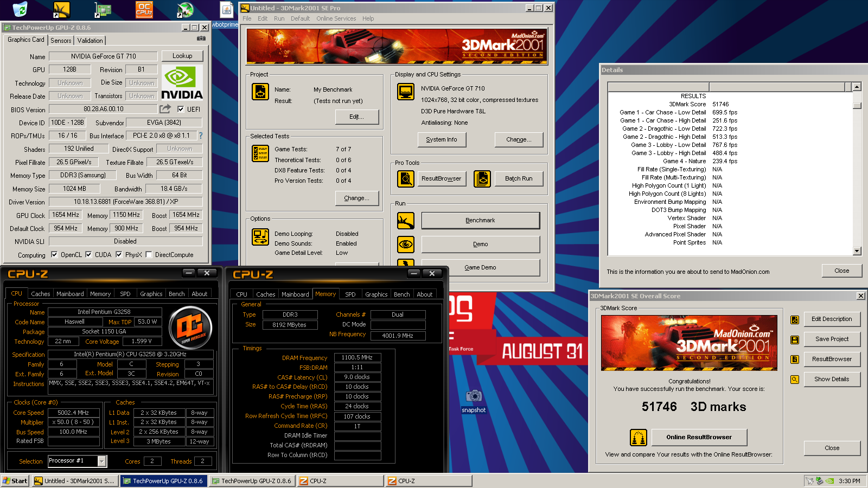This screenshot has width=868, height=488.
Task: Click the Benchmark run icon
Action: (406, 221)
